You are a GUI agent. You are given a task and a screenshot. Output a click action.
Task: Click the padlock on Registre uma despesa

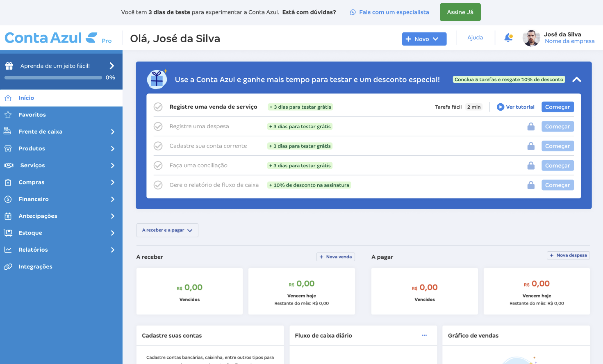(x=531, y=126)
